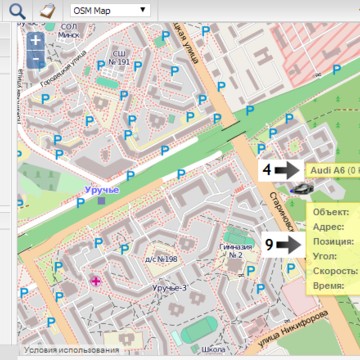Zoom out with the minus button
The width and height of the screenshot is (360, 360).
[35, 60]
